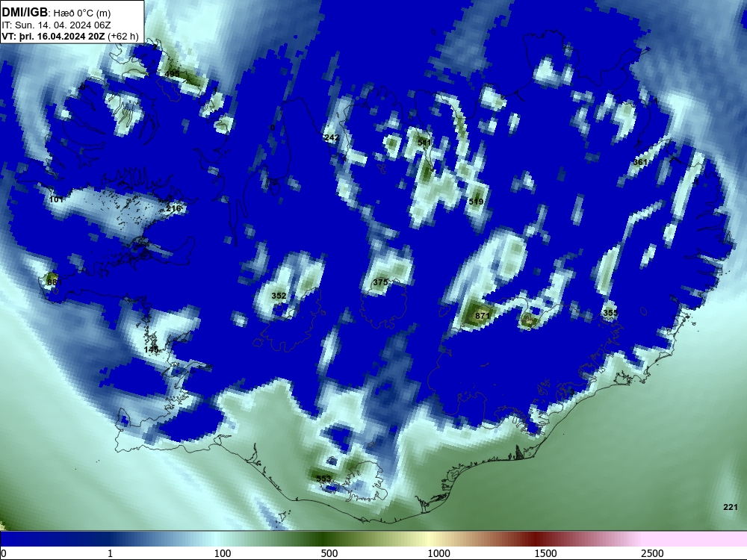Click the 352 value label on the map
747x560 pixels.
point(279,296)
